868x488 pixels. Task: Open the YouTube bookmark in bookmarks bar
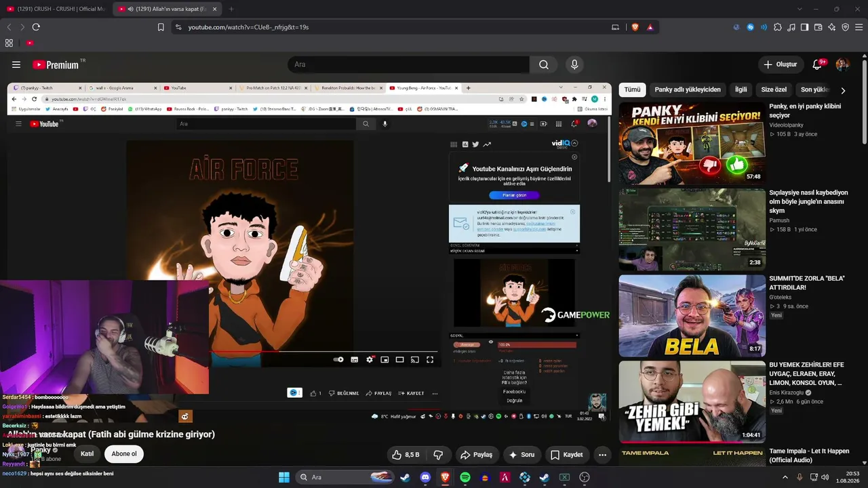pyautogui.click(x=30, y=43)
